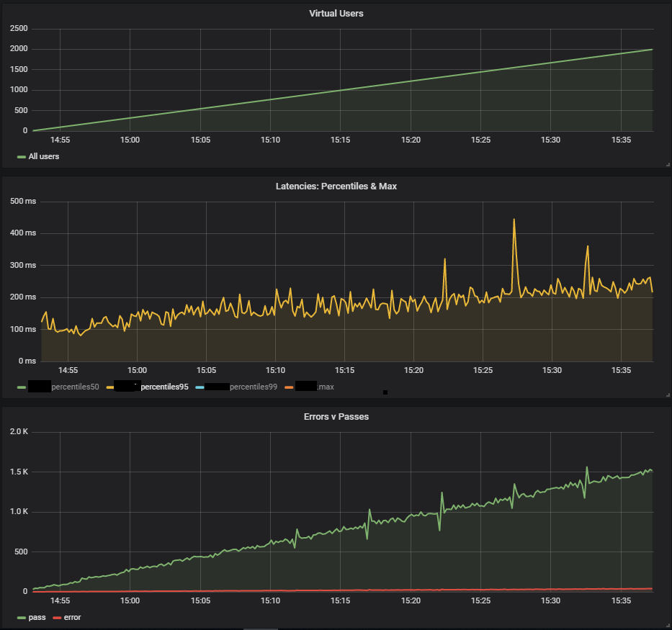This screenshot has height=630, width=672.
Task: Click the 15:25 time label in Latencies panel
Action: [483, 371]
